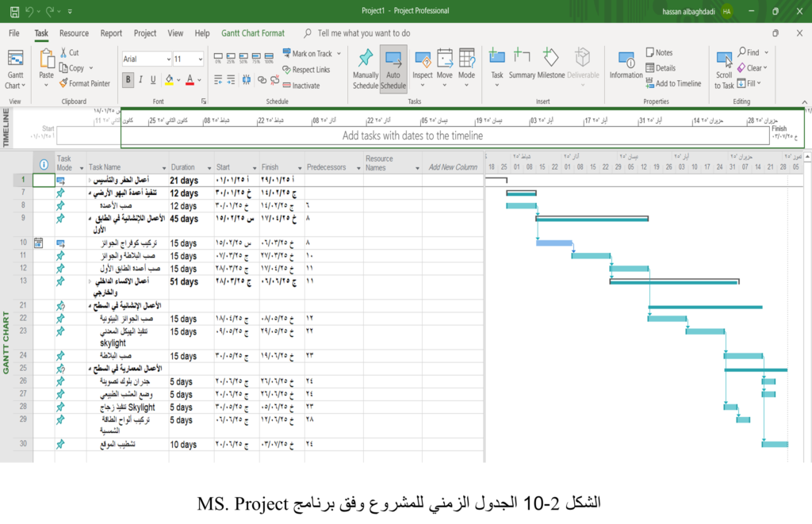Toggle Italic text formatting
This screenshot has height=524, width=812.
[x=141, y=79]
